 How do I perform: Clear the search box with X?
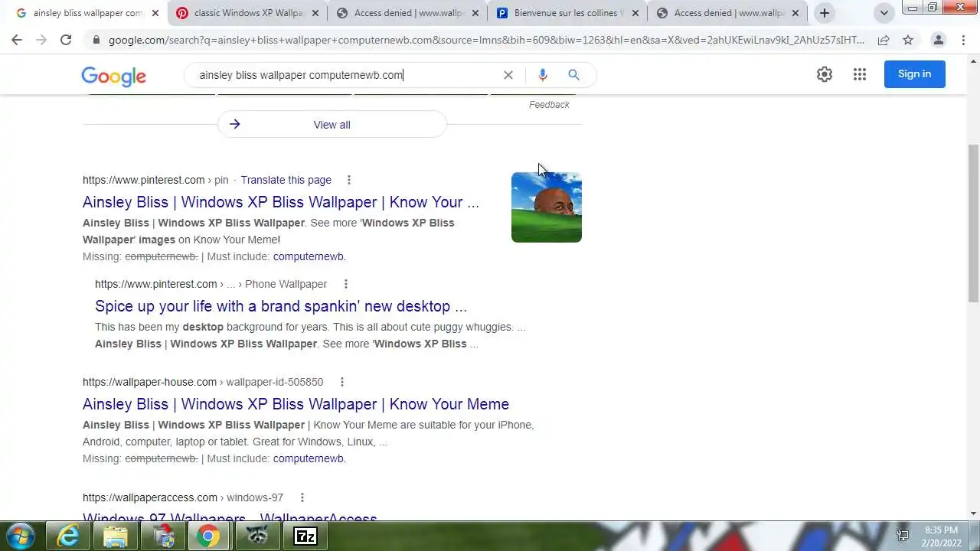point(508,75)
